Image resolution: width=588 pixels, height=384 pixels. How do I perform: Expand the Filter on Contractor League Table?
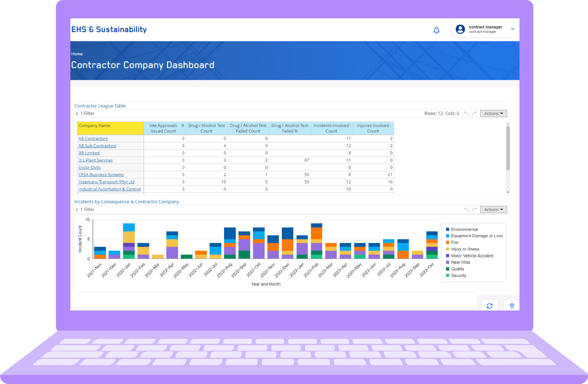(x=77, y=113)
